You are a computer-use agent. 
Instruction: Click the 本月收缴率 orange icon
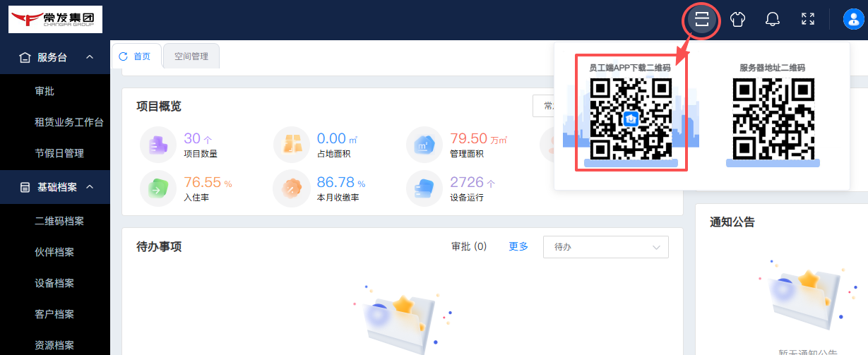290,188
